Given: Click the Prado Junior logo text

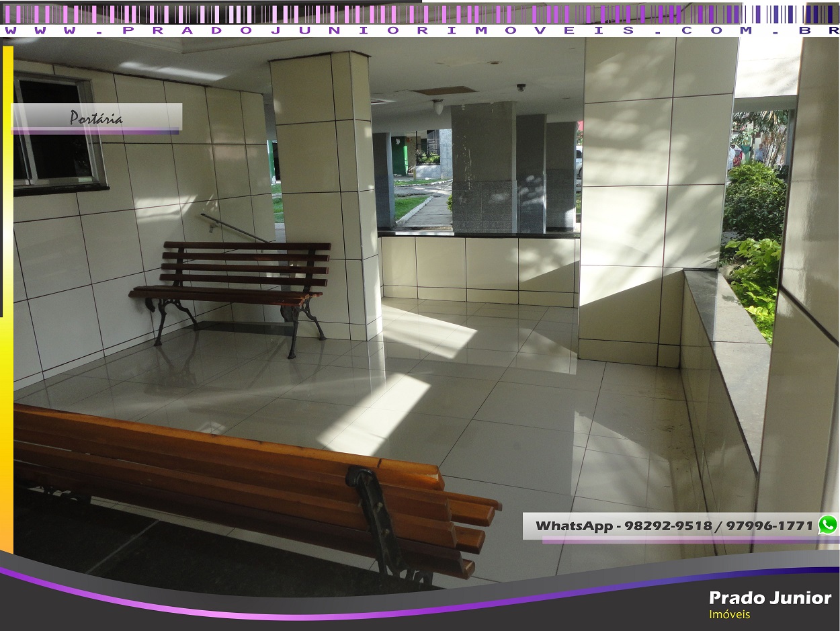Looking at the screenshot, I should click(770, 597).
